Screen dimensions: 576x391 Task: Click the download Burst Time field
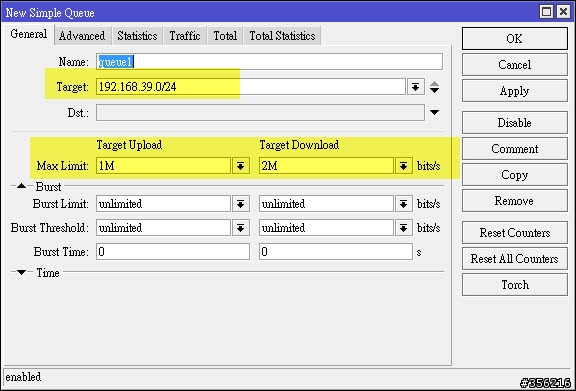[336, 252]
